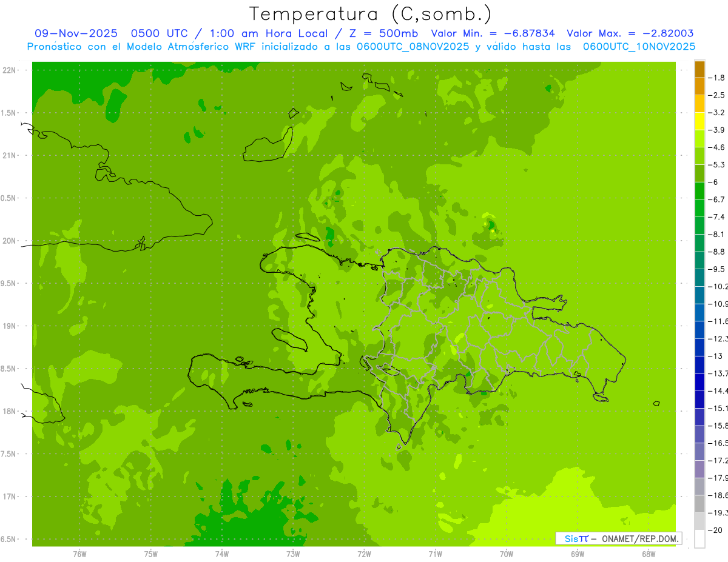Click legend swatch between -13 and -13.7
The width and height of the screenshot is (728, 562).
(699, 365)
